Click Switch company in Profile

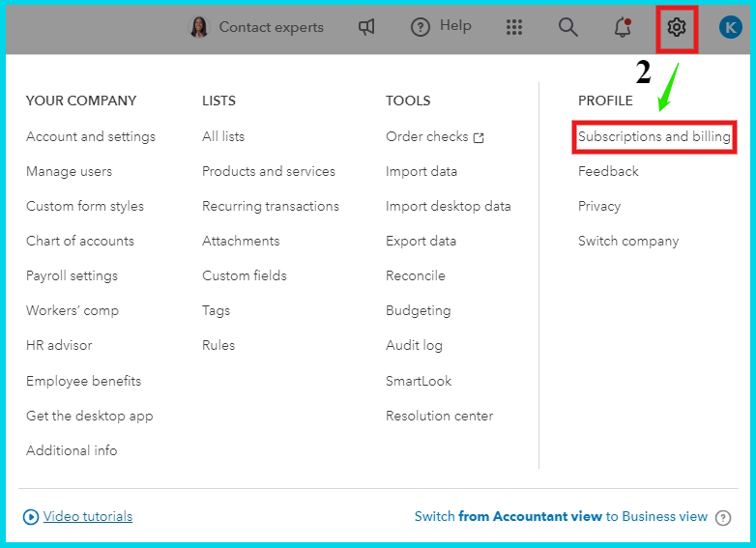pyautogui.click(x=628, y=241)
